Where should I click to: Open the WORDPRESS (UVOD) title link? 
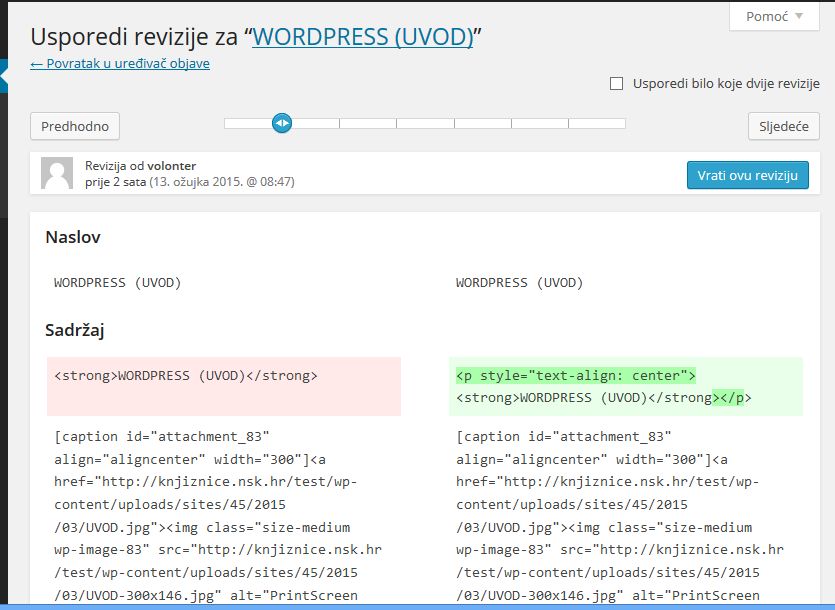point(363,37)
